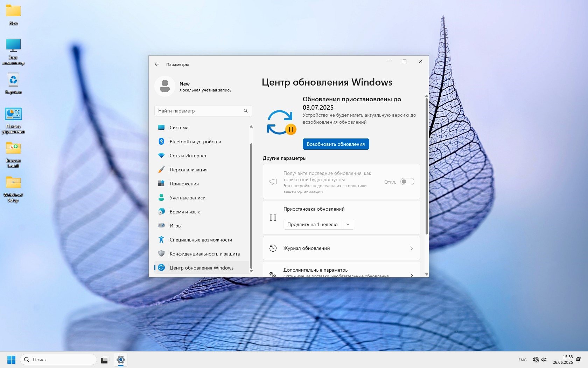Open Bluetooth и устройства settings
Screen dimensions: 588x368
point(202,142)
